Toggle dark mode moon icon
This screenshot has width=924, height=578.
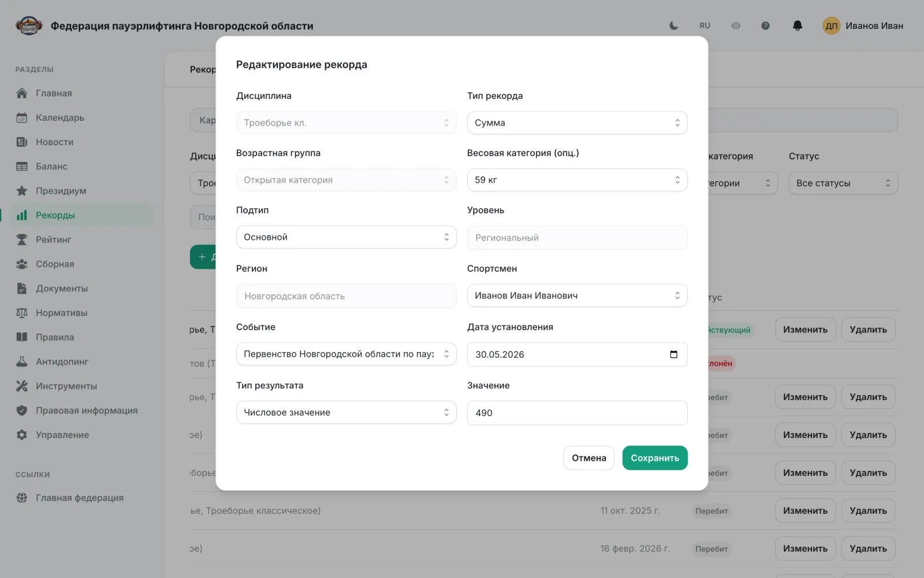click(673, 25)
